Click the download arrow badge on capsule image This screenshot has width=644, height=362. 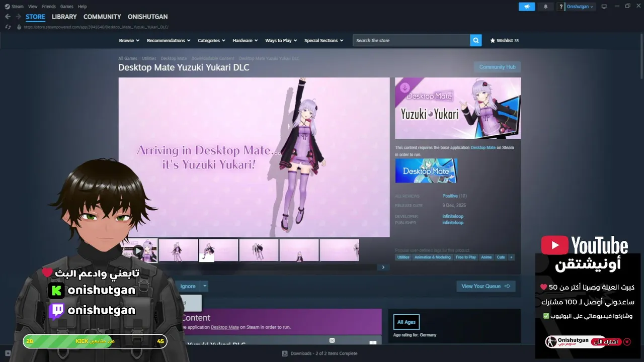pos(405,87)
